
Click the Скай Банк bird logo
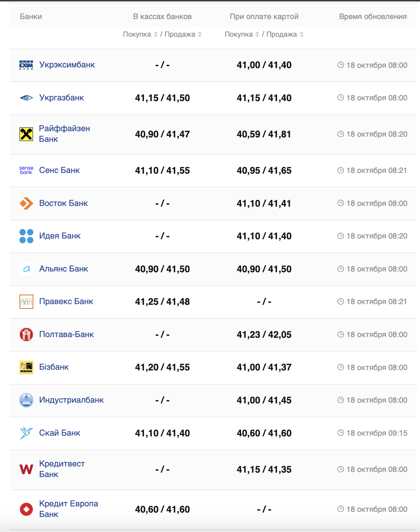click(26, 433)
